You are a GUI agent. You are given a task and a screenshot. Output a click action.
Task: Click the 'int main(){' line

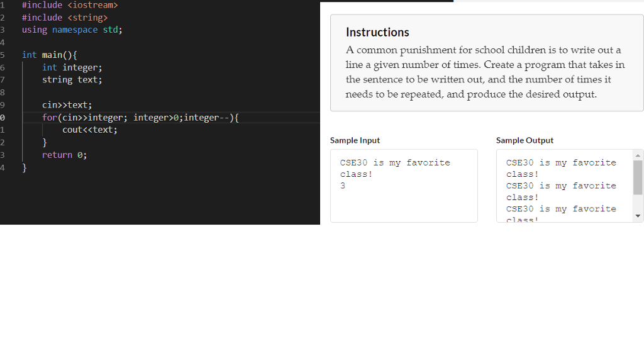(x=49, y=55)
